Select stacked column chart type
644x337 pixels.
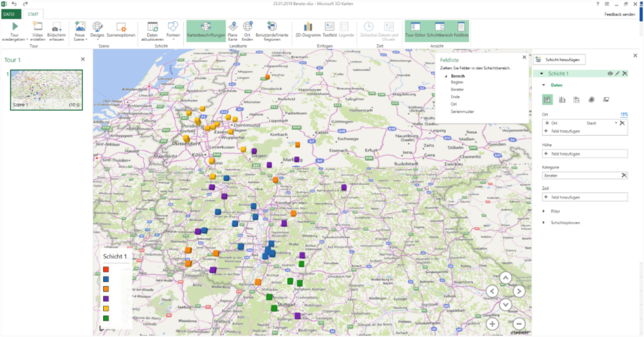tap(547, 99)
